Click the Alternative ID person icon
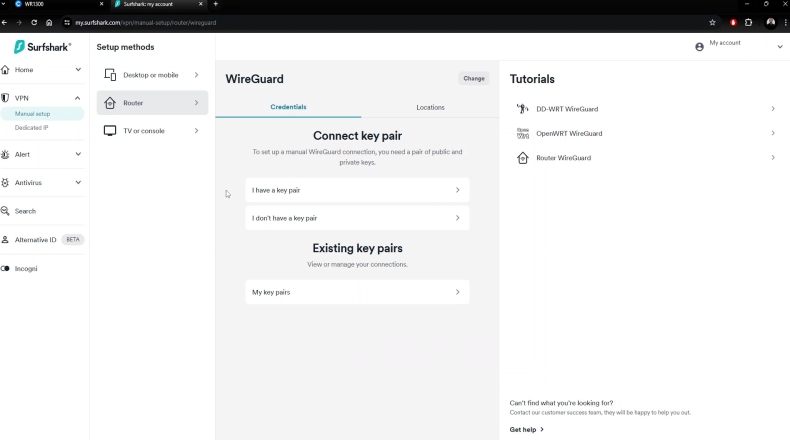This screenshot has height=440, width=790. [x=6, y=240]
